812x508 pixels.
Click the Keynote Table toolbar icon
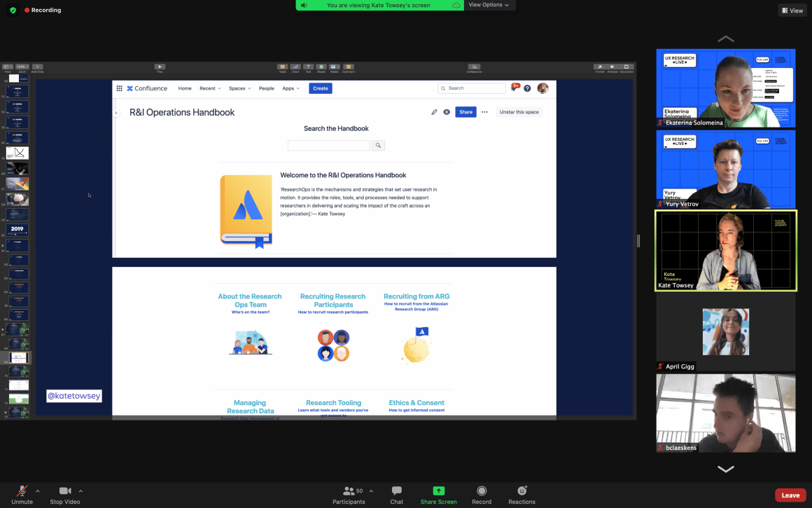click(x=282, y=67)
